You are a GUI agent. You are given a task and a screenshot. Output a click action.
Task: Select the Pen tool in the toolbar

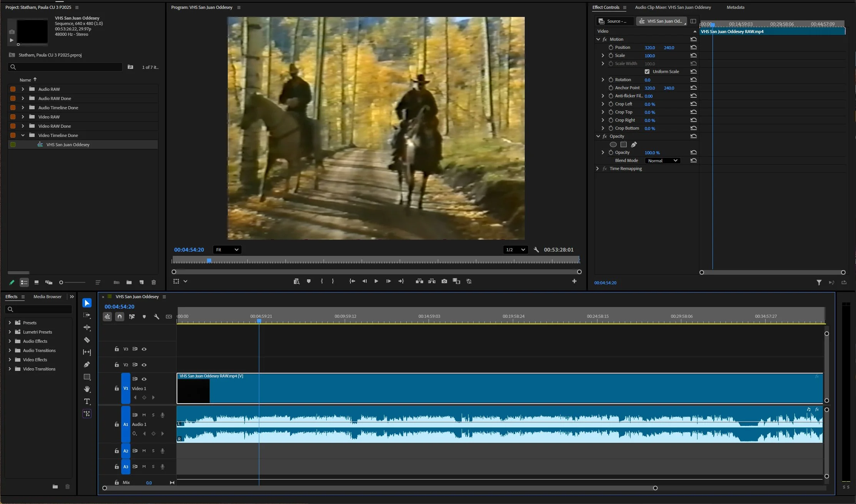point(87,364)
